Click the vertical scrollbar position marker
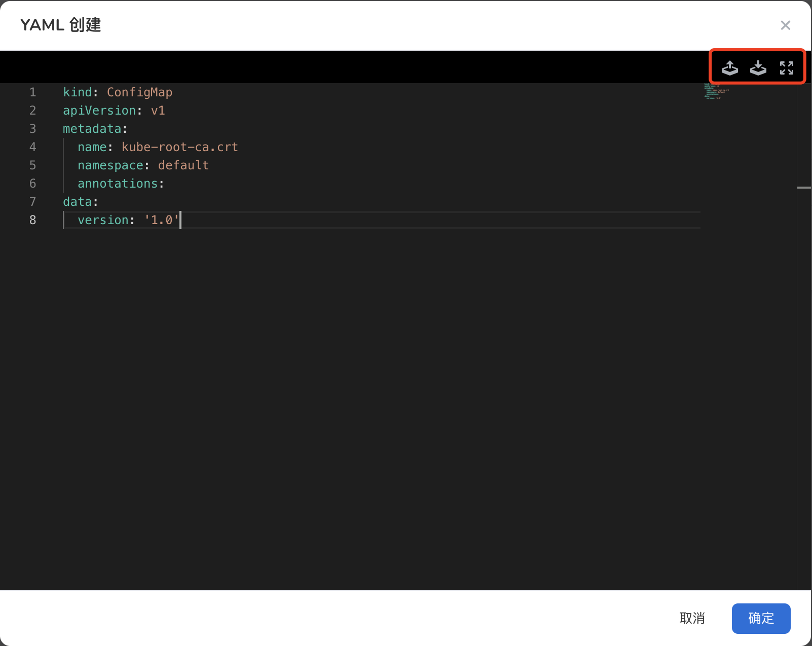 (804, 188)
